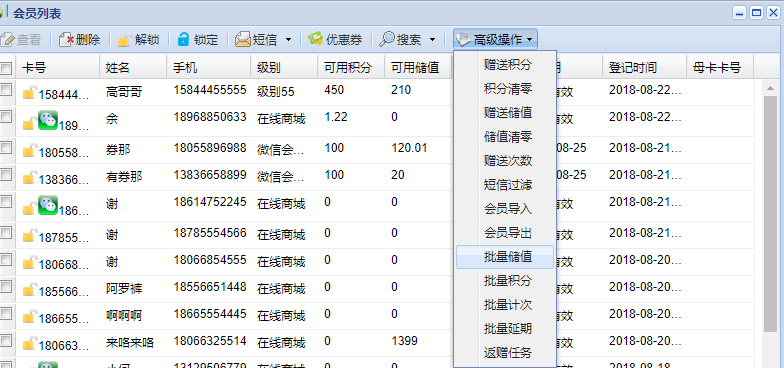The image size is (784, 368).
Task: Check the box for 啊啊啊's row
Action: point(6,314)
